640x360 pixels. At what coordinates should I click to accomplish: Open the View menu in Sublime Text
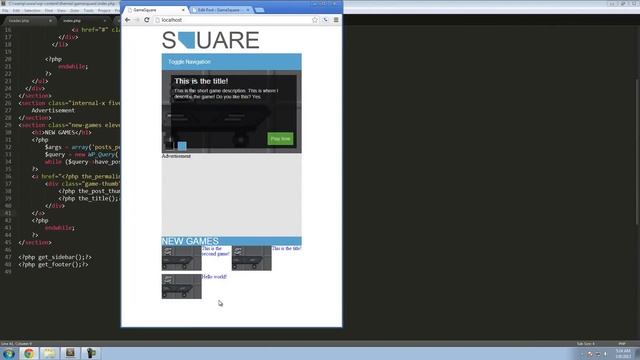[62, 11]
